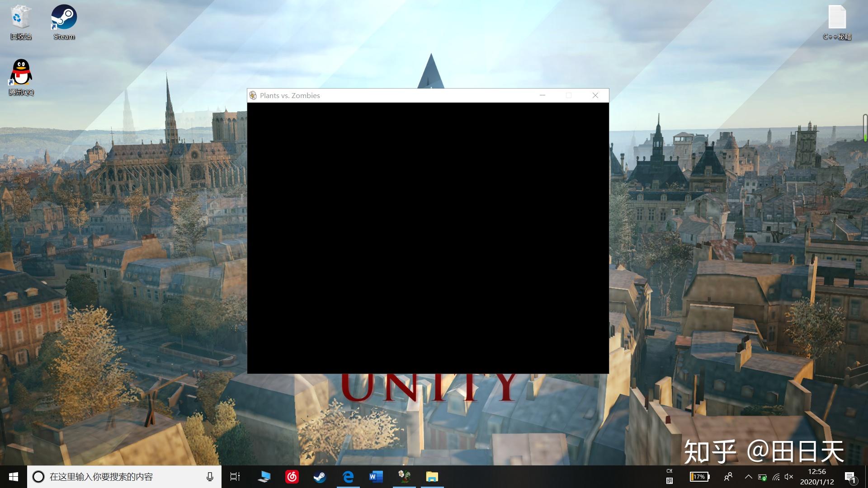The height and width of the screenshot is (488, 868).
Task: Open File Explorer from the taskbar
Action: click(x=432, y=477)
